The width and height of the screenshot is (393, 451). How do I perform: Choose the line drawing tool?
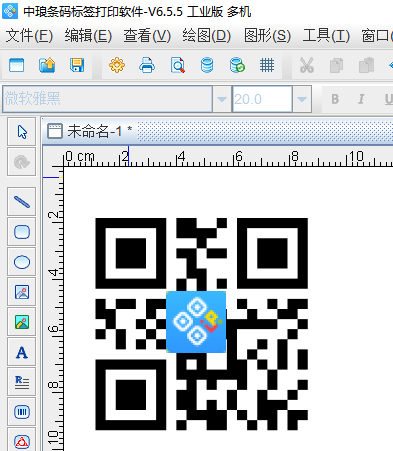[22, 202]
